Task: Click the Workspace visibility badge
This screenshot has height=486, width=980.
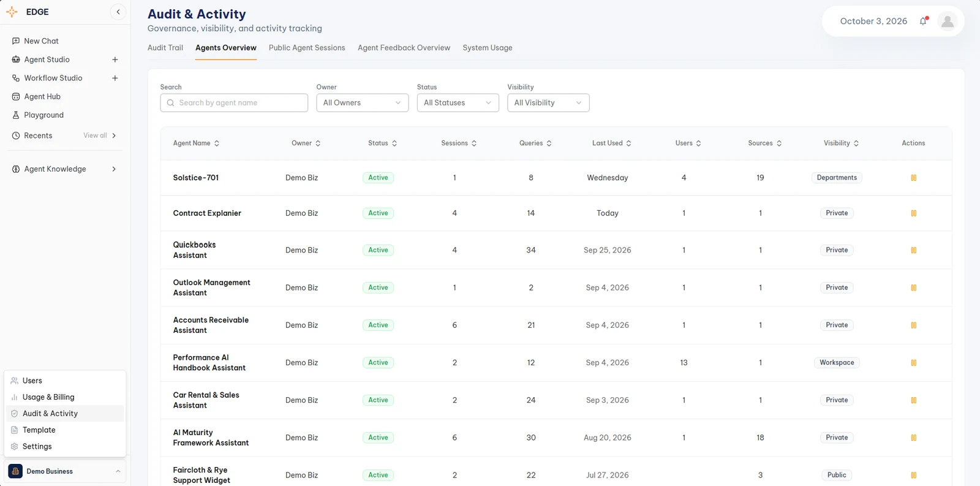Action: pyautogui.click(x=837, y=363)
